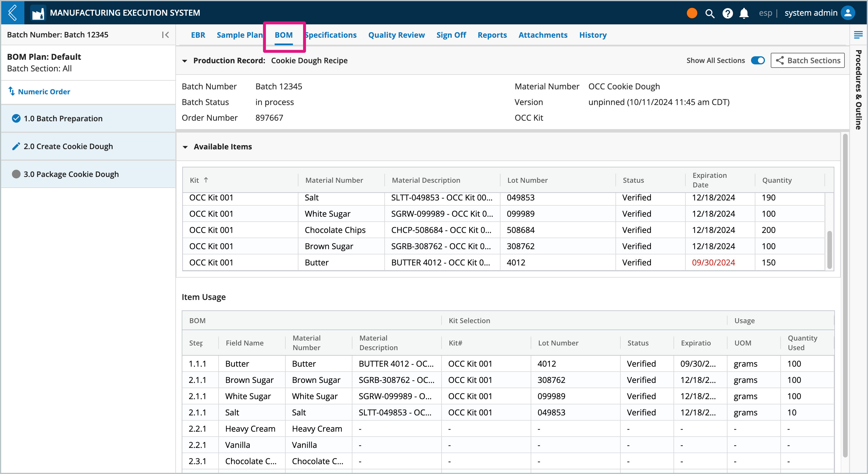The image size is (868, 474).
Task: Click step 1.1.1 Butter usage row
Action: coord(508,363)
